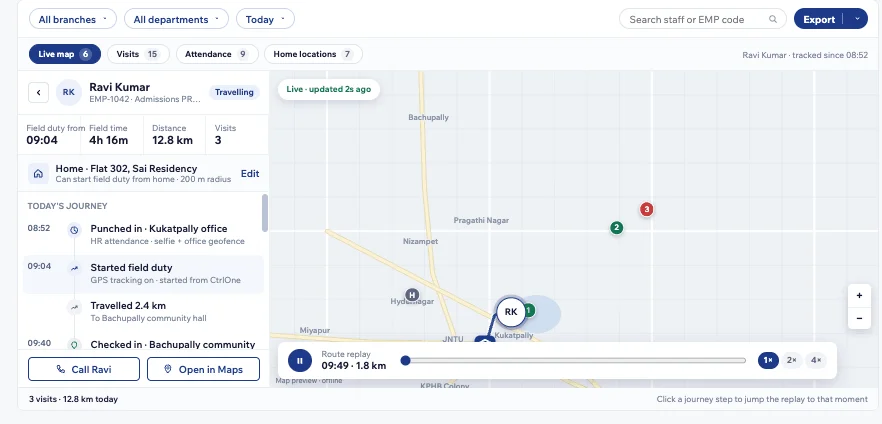Click the search magnifier icon
882x424 pixels.
click(x=773, y=19)
